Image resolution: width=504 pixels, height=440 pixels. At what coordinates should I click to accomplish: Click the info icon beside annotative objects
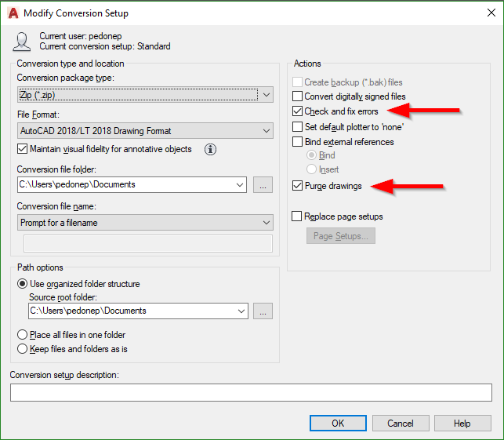[x=210, y=150]
